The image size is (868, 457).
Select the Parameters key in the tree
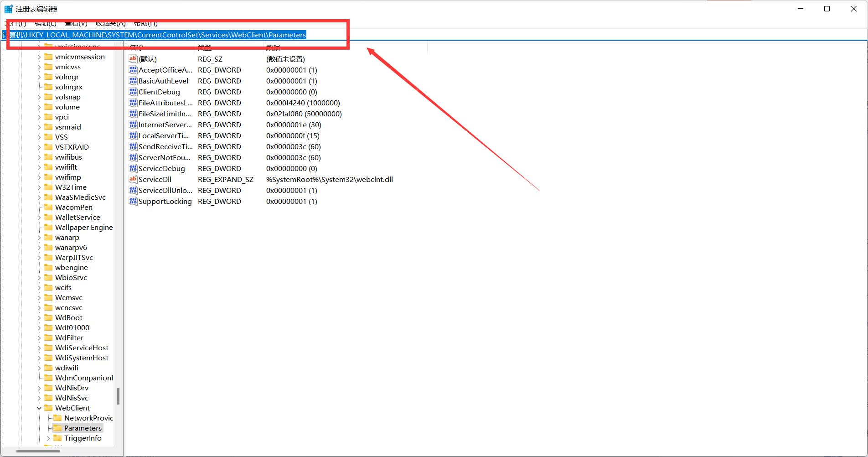tap(83, 428)
